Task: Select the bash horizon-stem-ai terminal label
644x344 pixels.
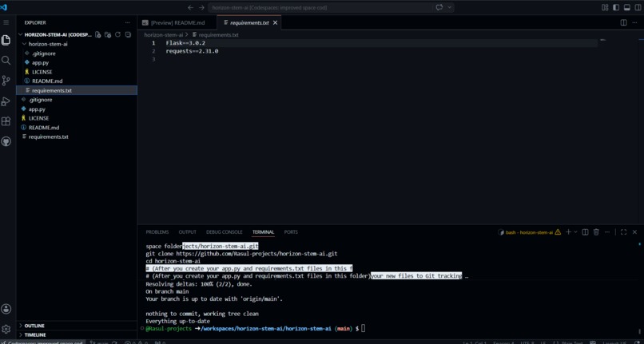Action: coord(529,232)
